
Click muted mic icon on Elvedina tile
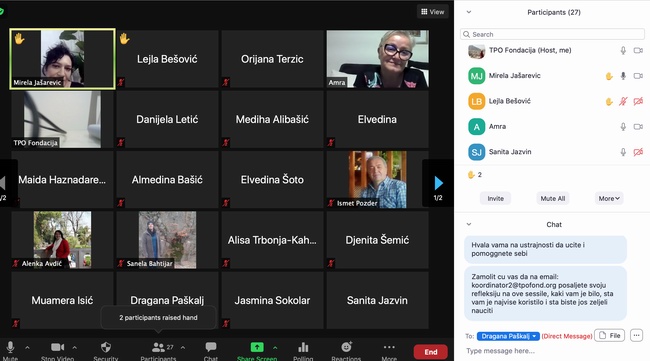coord(331,143)
